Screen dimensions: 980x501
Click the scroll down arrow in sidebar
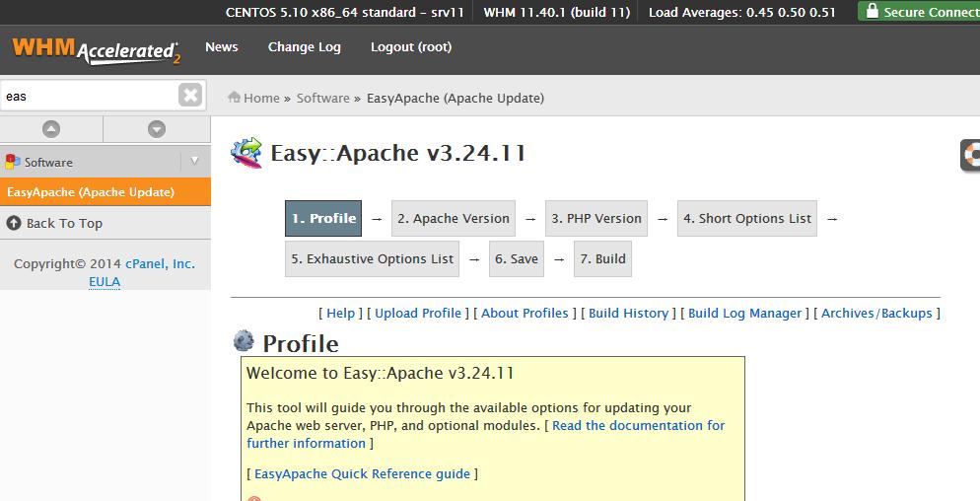(156, 129)
